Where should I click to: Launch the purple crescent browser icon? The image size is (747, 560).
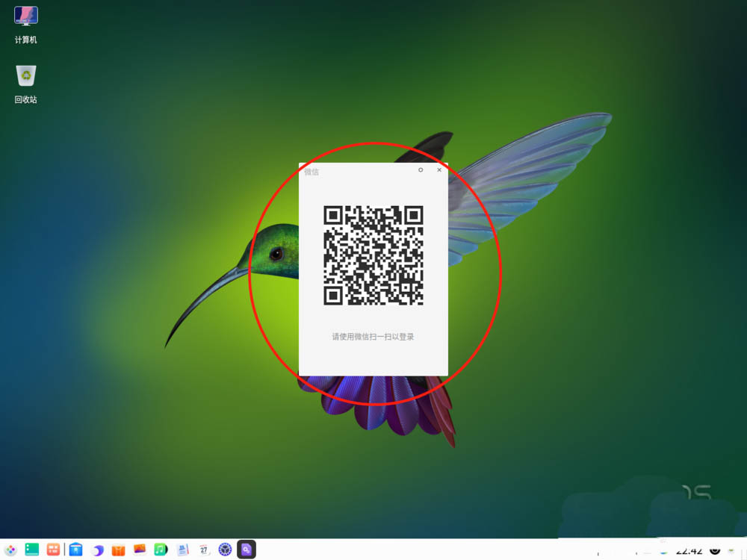tap(98, 550)
